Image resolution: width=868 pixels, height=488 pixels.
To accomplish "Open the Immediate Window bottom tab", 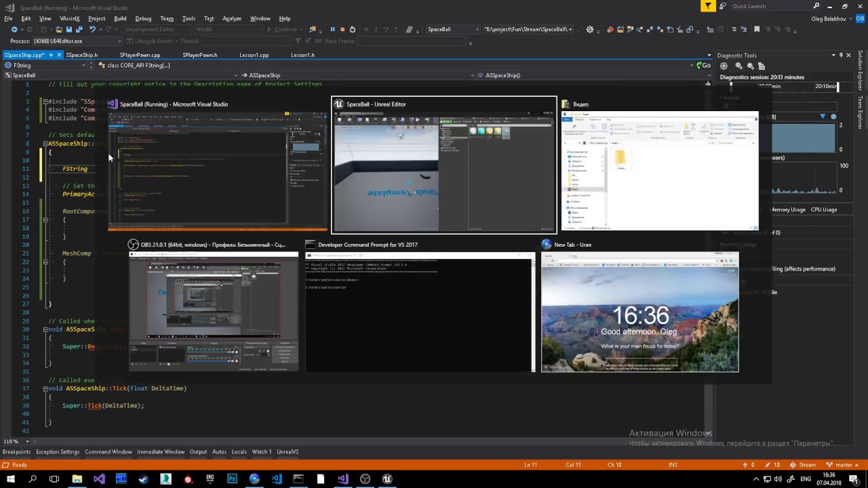I will click(161, 451).
